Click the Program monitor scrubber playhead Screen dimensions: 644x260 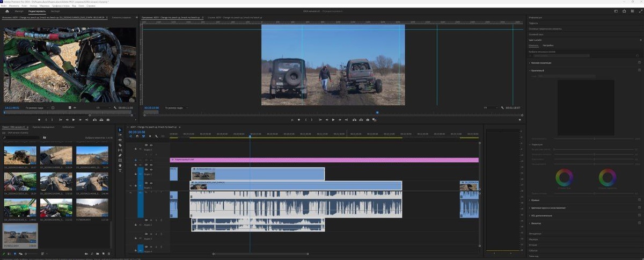[x=377, y=112]
